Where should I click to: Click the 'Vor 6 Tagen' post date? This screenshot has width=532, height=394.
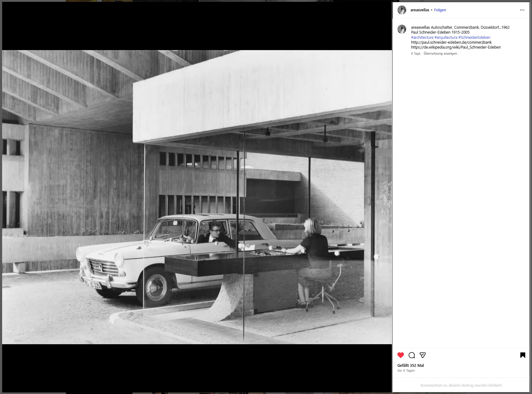coord(406,370)
